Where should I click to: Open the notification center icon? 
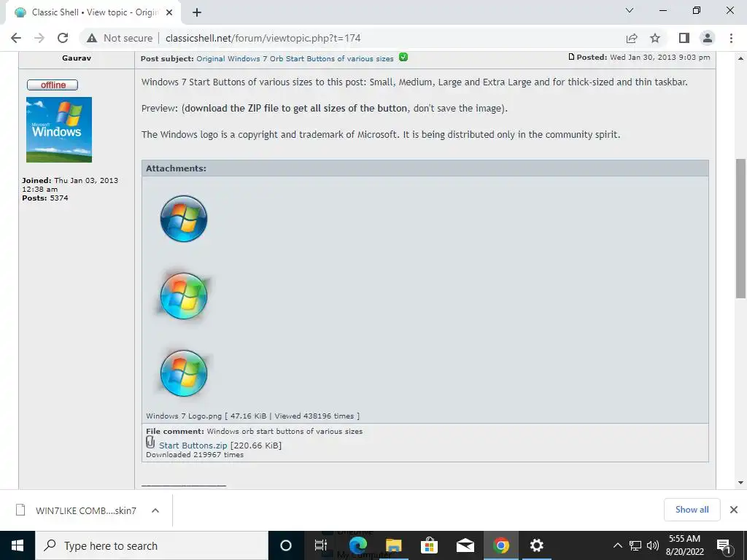(x=724, y=545)
